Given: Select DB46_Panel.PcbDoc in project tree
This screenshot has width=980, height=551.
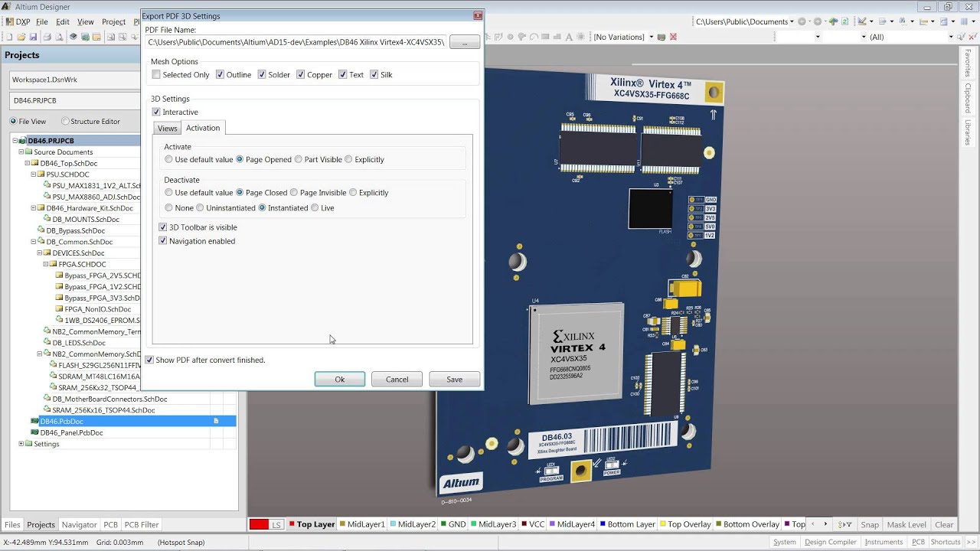Looking at the screenshot, I should 71,432.
